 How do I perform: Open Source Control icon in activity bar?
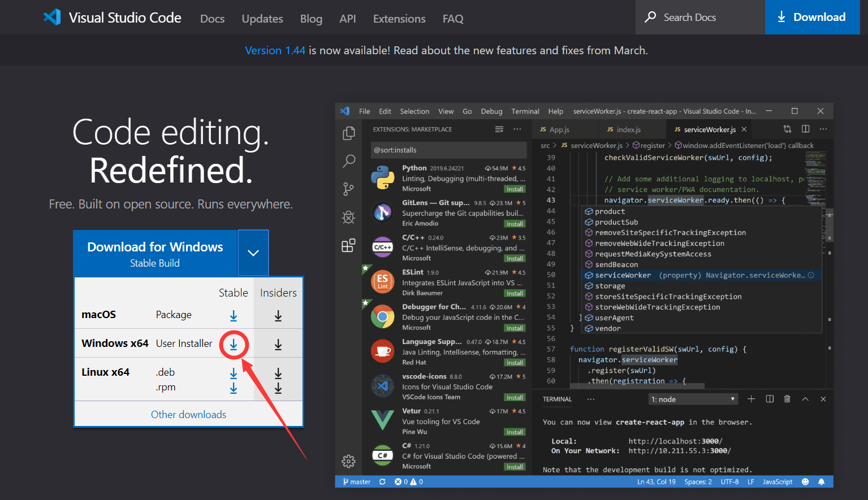tap(349, 189)
